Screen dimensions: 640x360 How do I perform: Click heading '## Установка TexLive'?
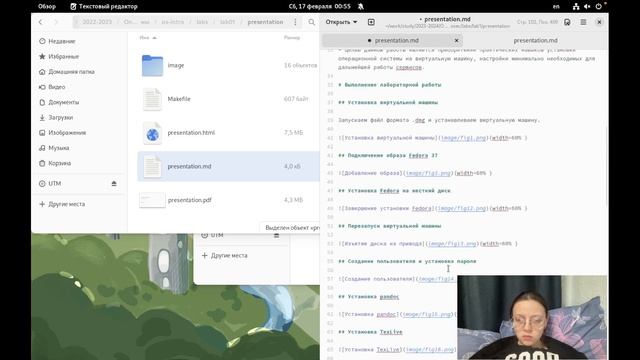[x=370, y=332]
